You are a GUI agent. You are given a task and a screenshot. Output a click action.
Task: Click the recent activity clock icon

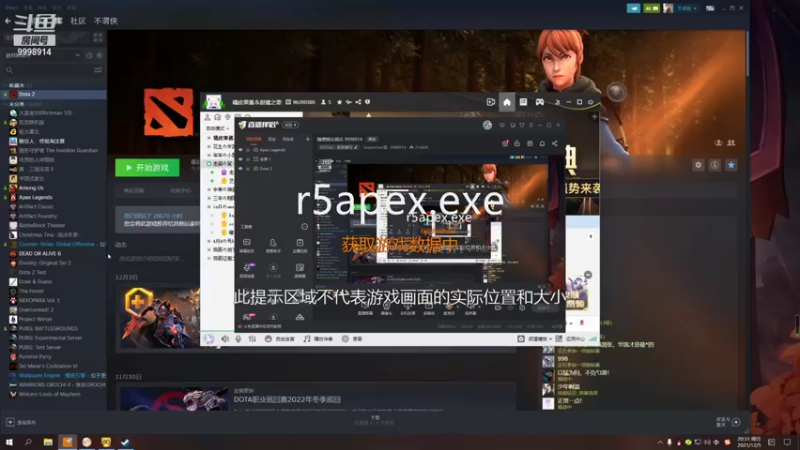point(89,55)
